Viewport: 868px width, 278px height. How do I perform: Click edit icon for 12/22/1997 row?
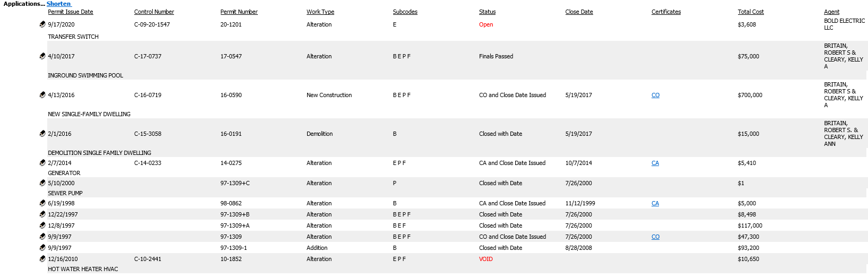42,214
